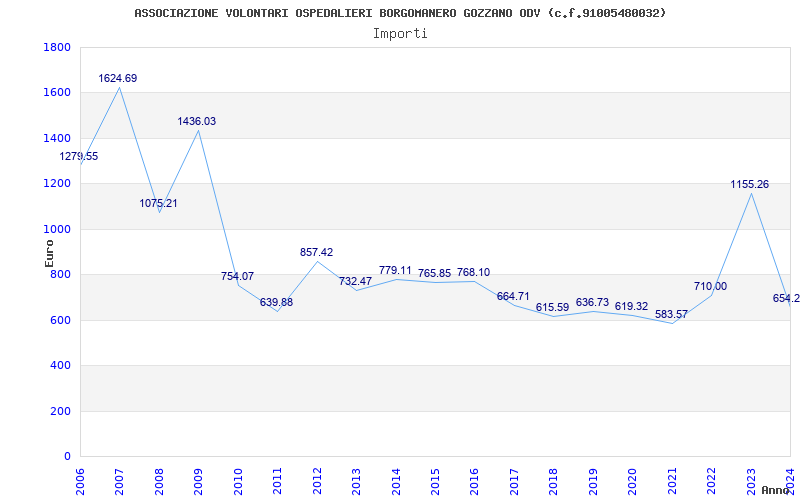This screenshot has height=500, width=800.
Task: Click the 2012 year on x-axis
Action: click(x=317, y=479)
